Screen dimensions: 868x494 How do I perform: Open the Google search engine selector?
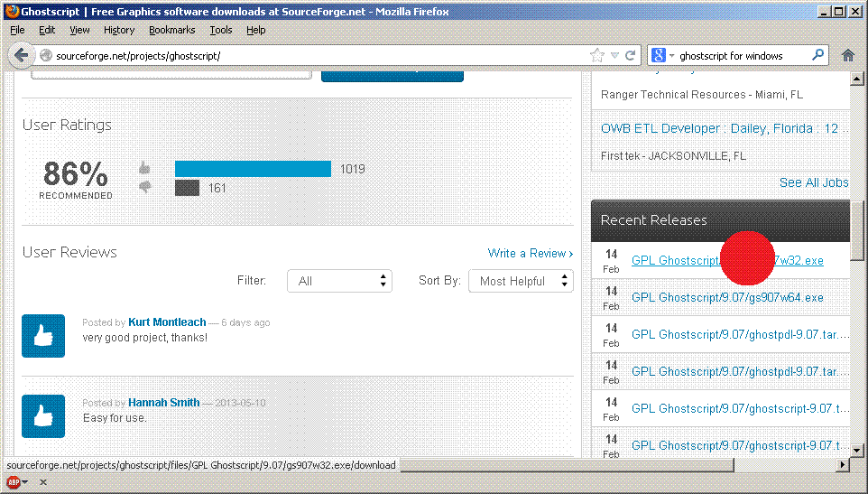(662, 55)
